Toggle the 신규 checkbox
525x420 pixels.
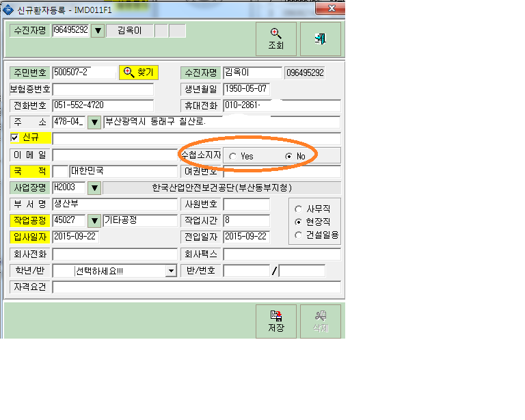click(x=14, y=137)
